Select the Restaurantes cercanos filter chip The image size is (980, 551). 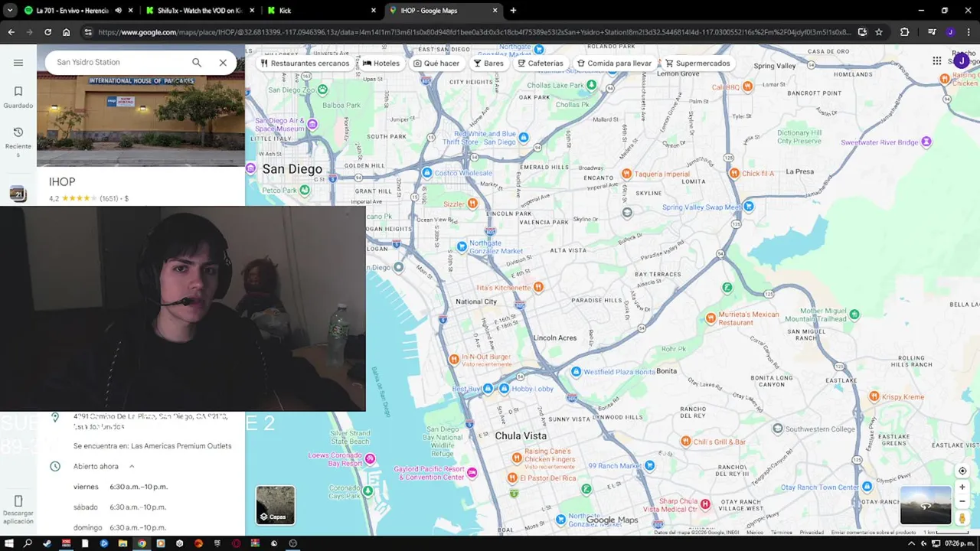305,64
